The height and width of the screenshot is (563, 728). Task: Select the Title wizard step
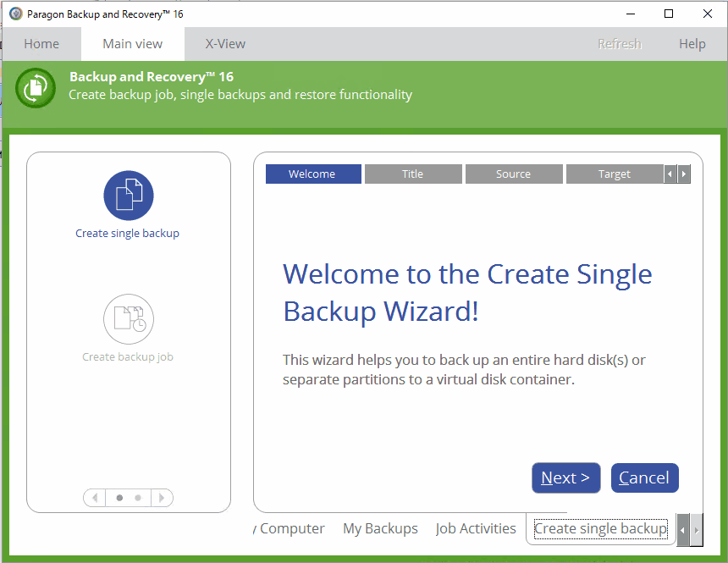coord(413,174)
